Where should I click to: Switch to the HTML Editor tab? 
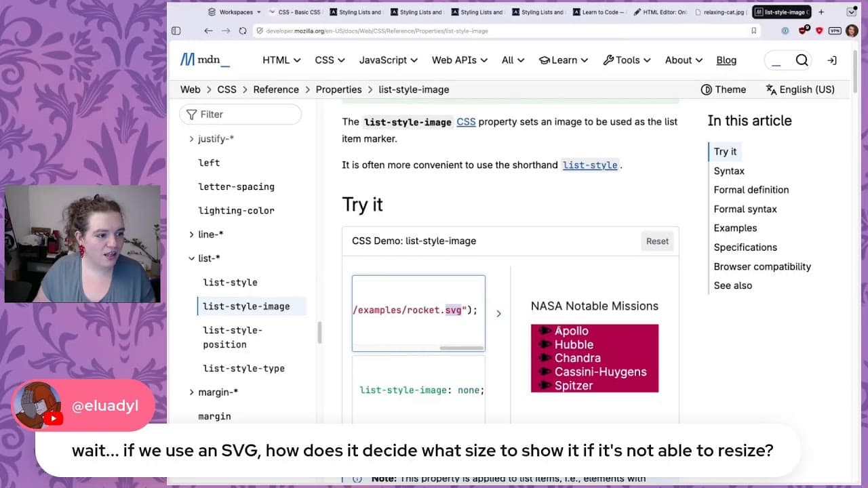(660, 12)
